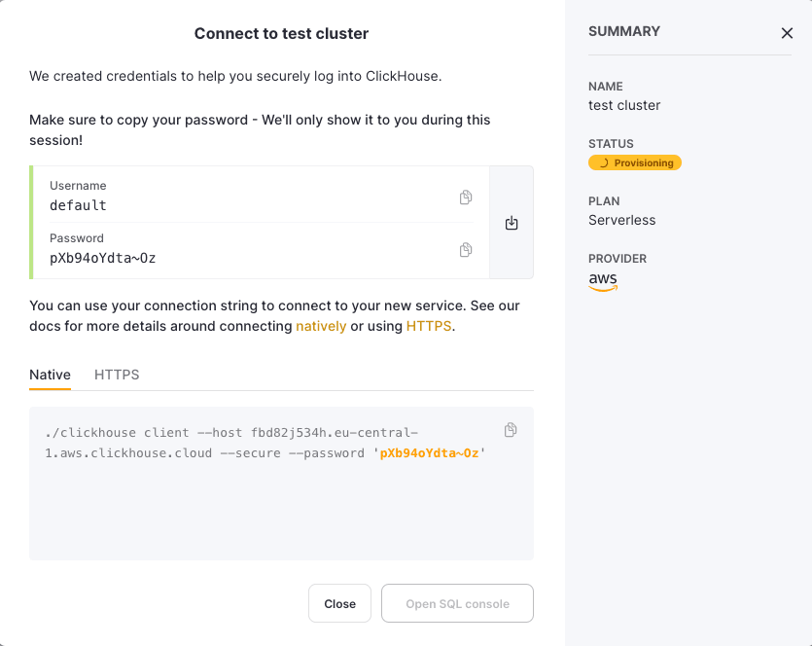This screenshot has width=812, height=646.
Task: Click the Serverless plan value
Action: click(622, 220)
